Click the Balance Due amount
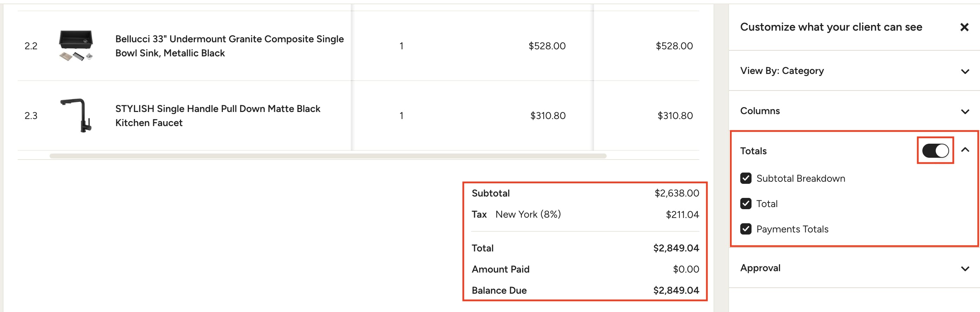The image size is (980, 312). (676, 290)
